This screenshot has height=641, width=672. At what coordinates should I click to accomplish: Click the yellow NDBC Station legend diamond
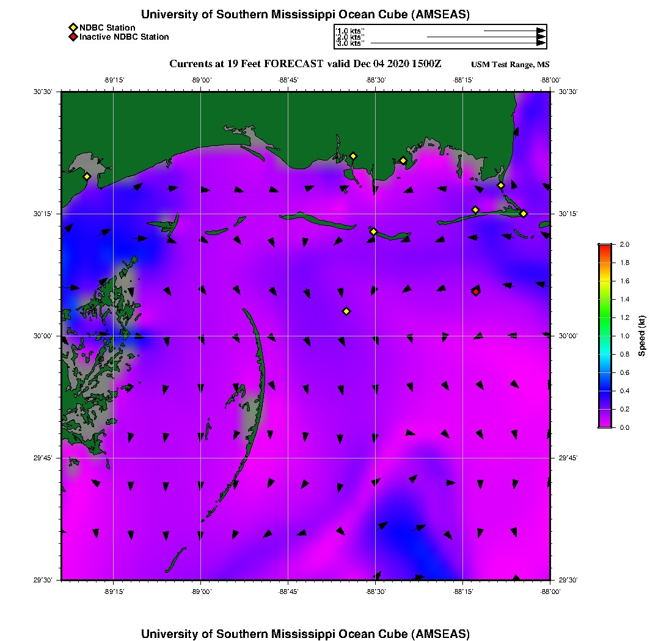[73, 27]
